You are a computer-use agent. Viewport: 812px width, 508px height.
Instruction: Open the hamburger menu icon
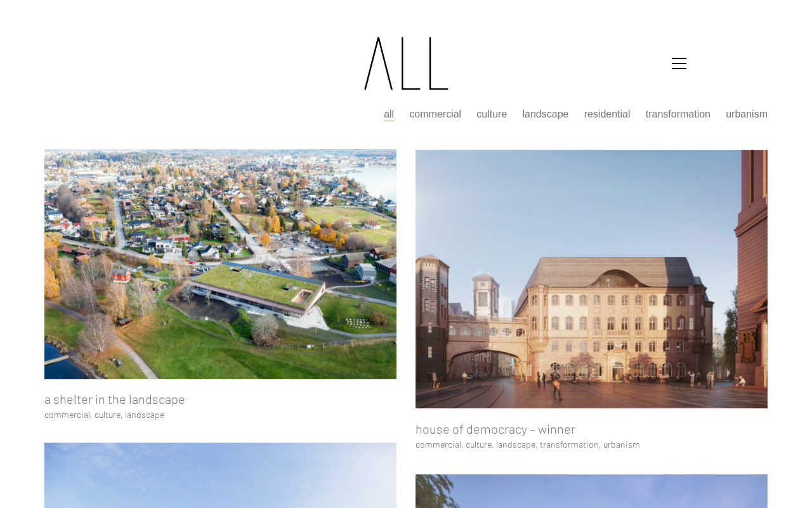pos(679,63)
